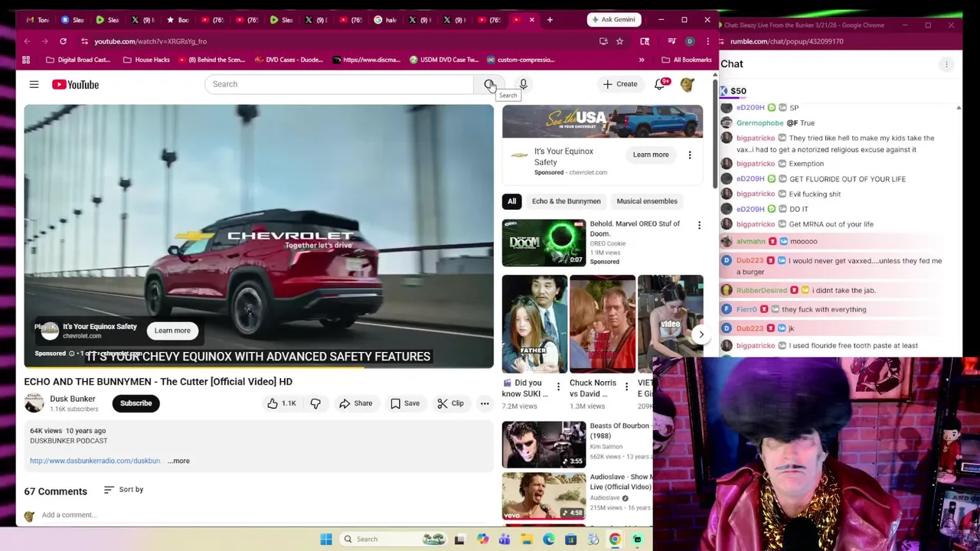The height and width of the screenshot is (551, 980).
Task: Open the Ask Gemini button
Action: click(x=614, y=20)
